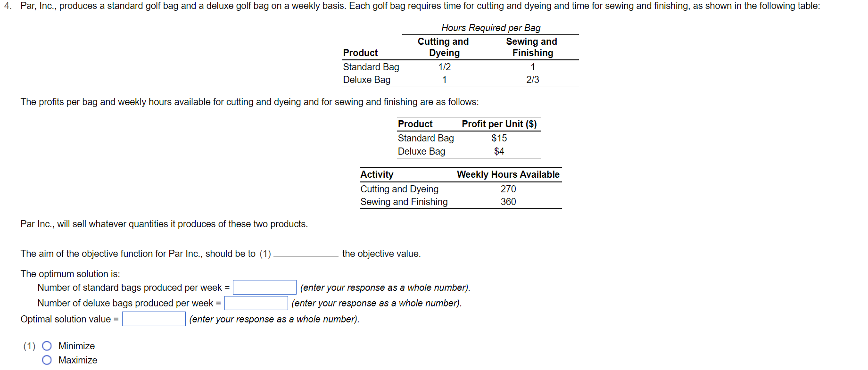The height and width of the screenshot is (370, 868).
Task: Select the Deluxe Bag row in hours table
Action: [x=367, y=80]
